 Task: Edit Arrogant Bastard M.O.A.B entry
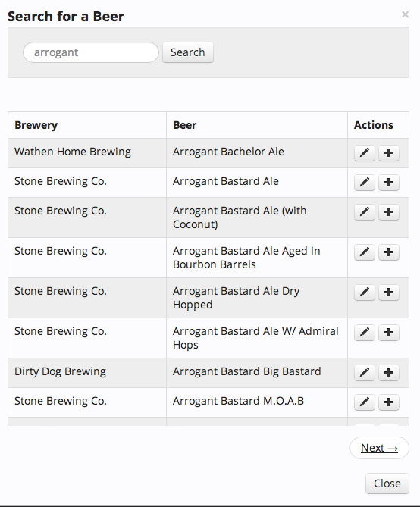click(x=365, y=402)
